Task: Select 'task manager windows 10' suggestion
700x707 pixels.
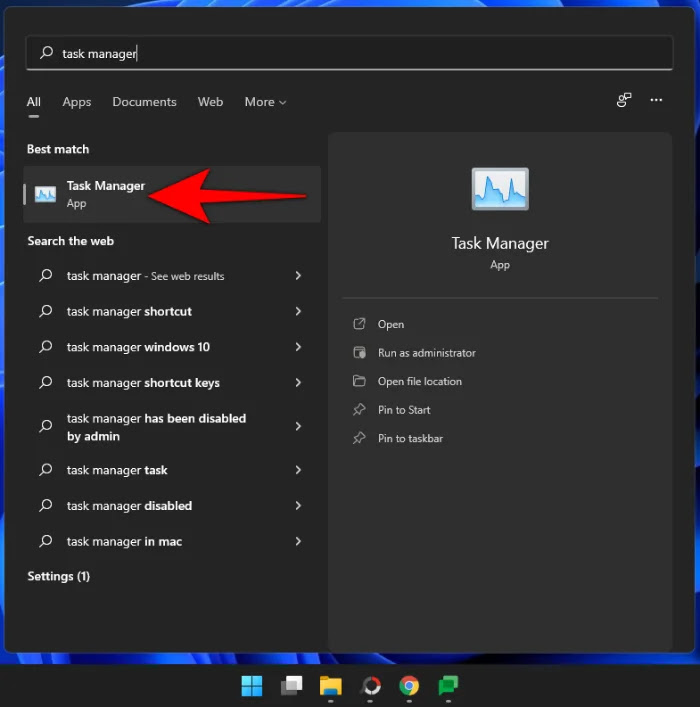Action: (x=172, y=347)
